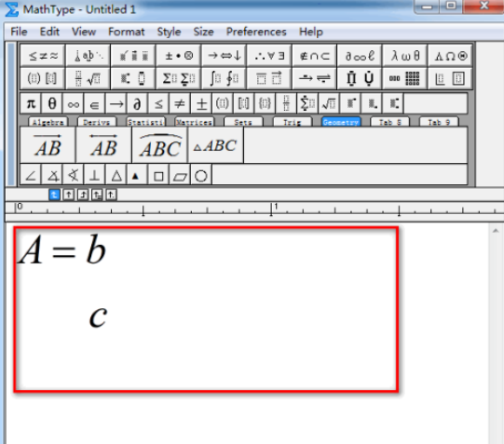Switch to the Trig tab
Image resolution: width=504 pixels, height=444 pixels.
(293, 122)
